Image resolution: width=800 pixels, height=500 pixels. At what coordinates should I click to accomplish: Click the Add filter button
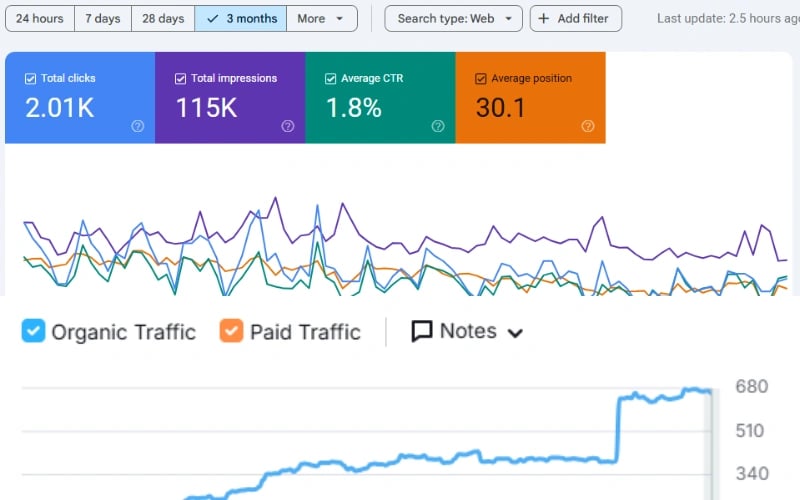576,18
